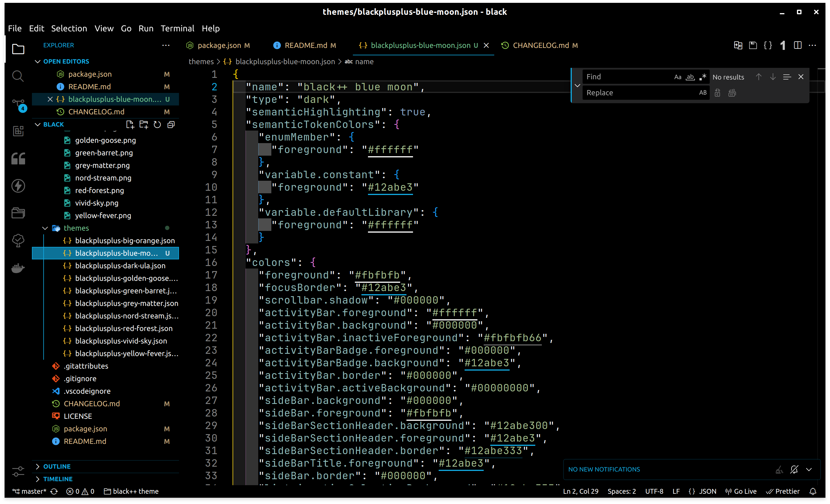Toggle Do Not Disturb in notifications panel
Image resolution: width=830 pixels, height=504 pixels.
click(794, 469)
